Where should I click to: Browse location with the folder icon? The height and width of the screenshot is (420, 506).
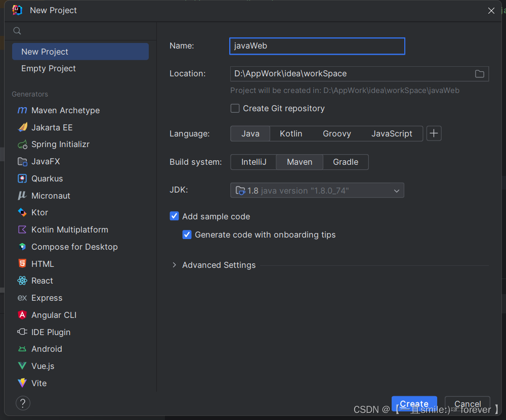(x=480, y=74)
